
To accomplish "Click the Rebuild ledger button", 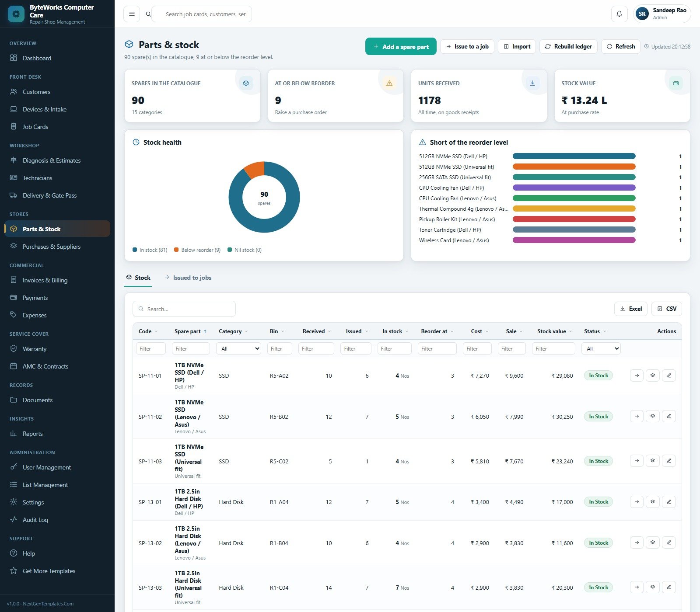I will click(568, 46).
